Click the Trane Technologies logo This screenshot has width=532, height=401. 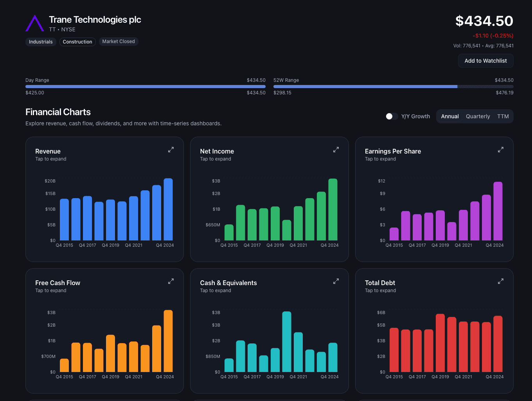tap(35, 23)
